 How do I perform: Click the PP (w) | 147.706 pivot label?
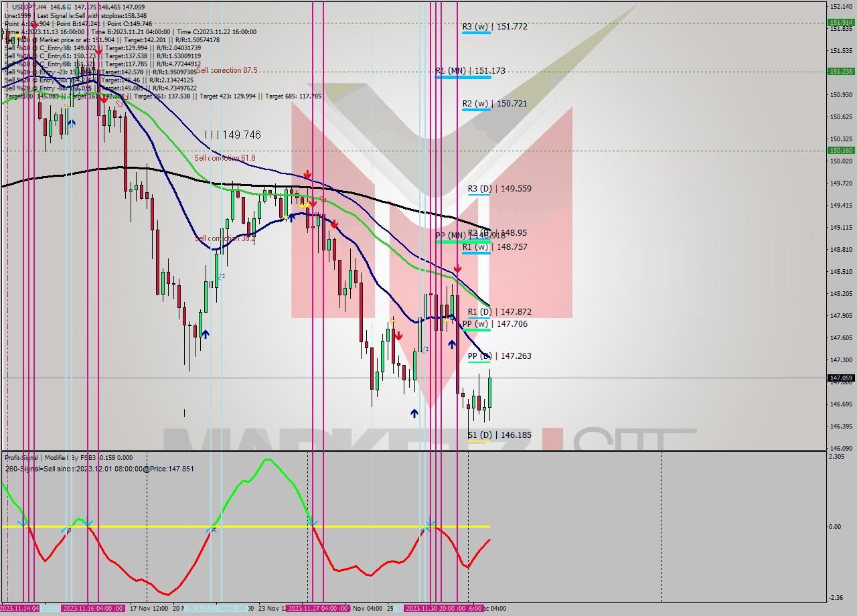point(494,324)
